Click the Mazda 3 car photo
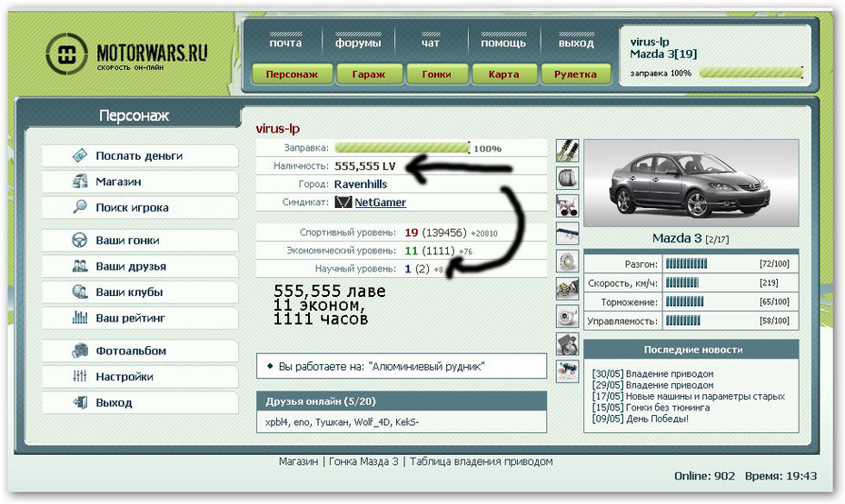This screenshot has width=845, height=504. [691, 183]
